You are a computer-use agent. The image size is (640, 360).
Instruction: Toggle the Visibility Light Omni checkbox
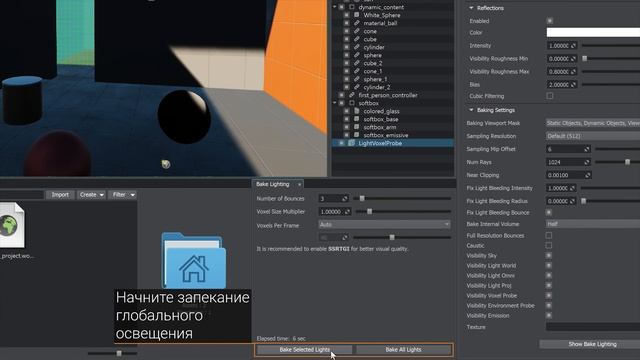pos(549,276)
